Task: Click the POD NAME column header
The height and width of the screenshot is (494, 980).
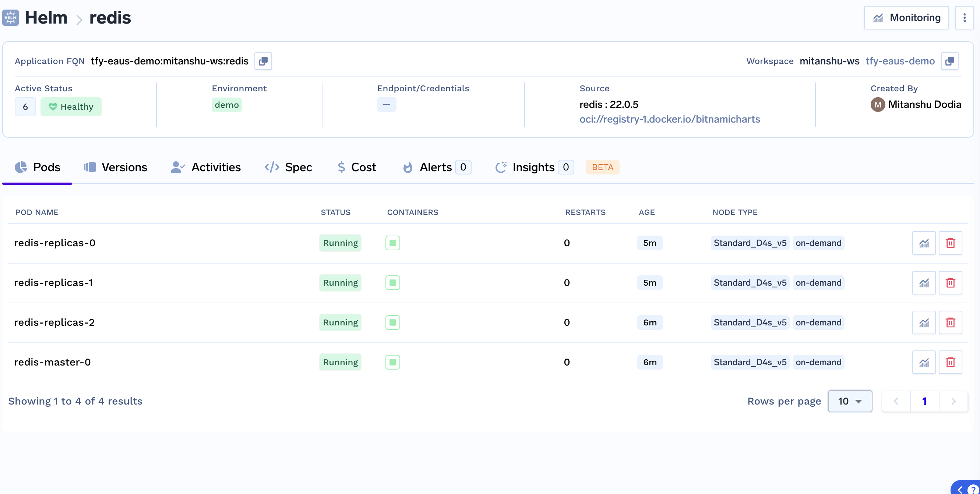Action: click(x=37, y=213)
